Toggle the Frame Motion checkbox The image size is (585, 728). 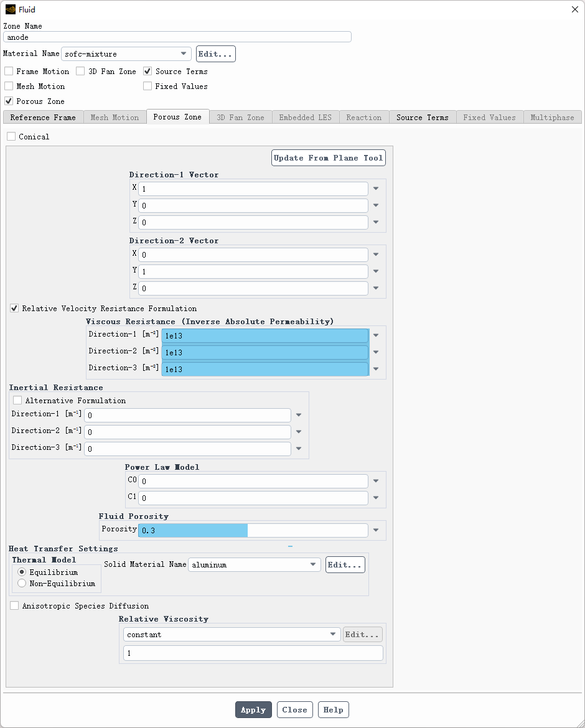(9, 71)
